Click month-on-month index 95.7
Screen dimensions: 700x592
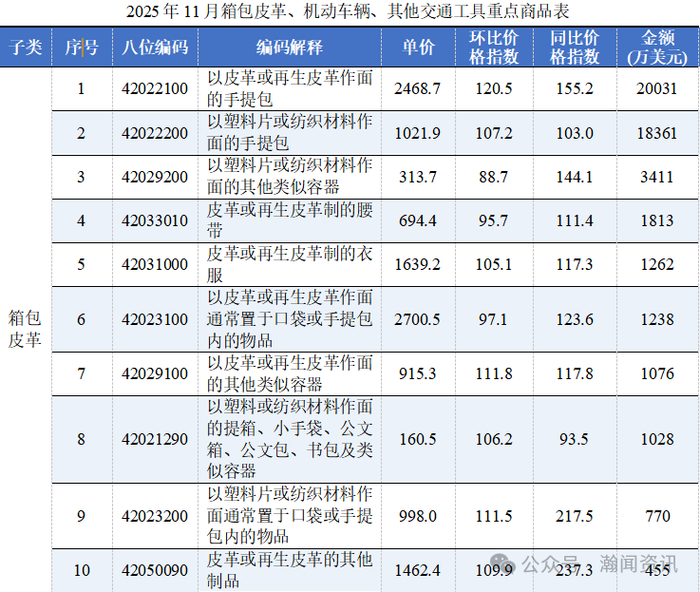493,220
